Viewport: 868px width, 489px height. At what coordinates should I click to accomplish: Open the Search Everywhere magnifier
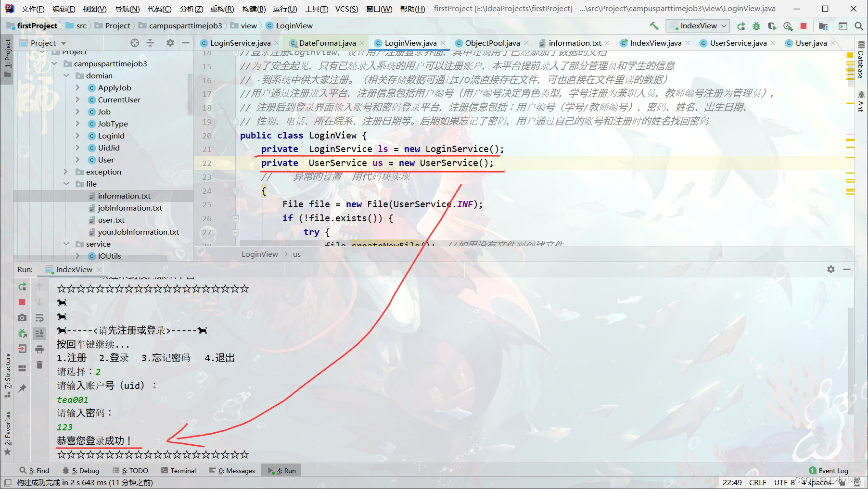tap(858, 26)
